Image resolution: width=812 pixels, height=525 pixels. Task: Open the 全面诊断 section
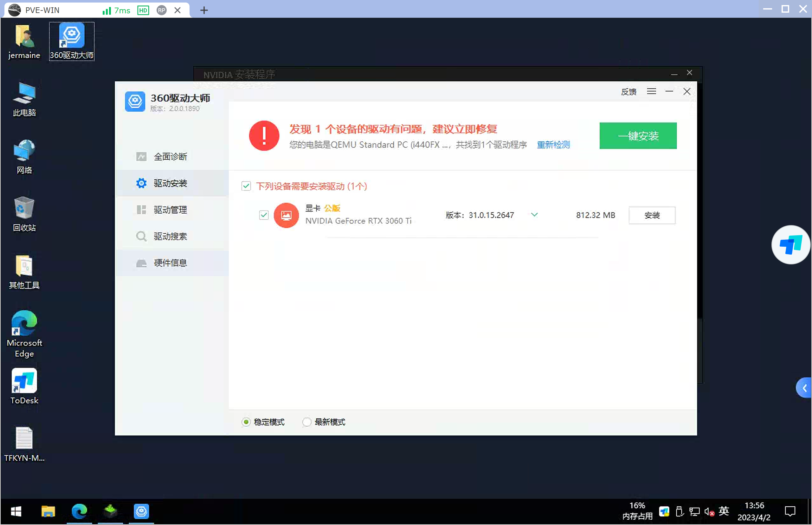click(x=172, y=157)
